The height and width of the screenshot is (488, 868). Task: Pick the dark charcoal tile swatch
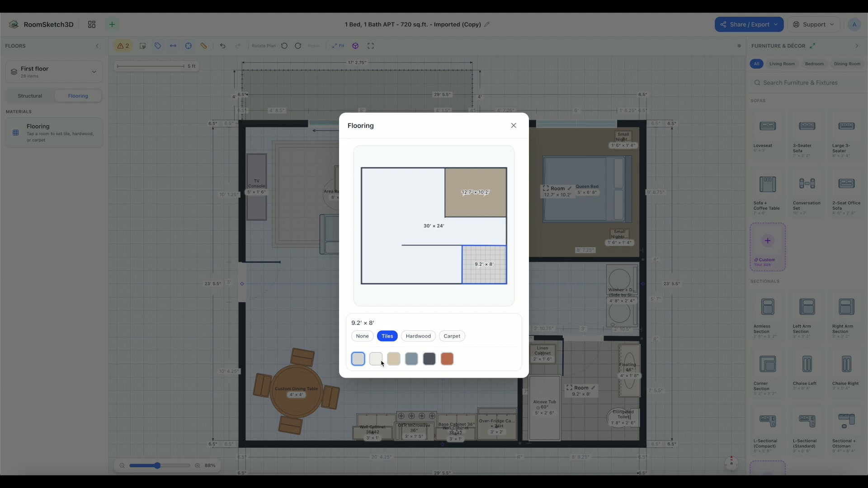[x=429, y=359]
